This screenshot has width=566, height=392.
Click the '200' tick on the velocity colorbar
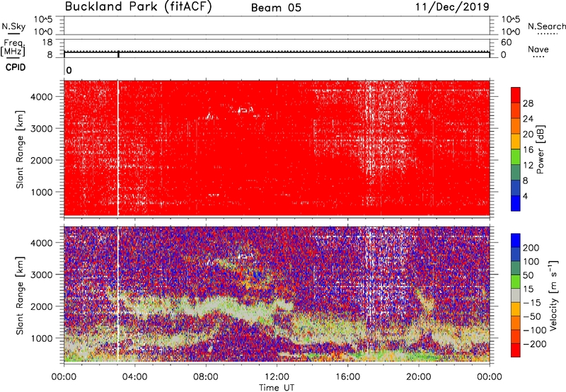pos(531,248)
